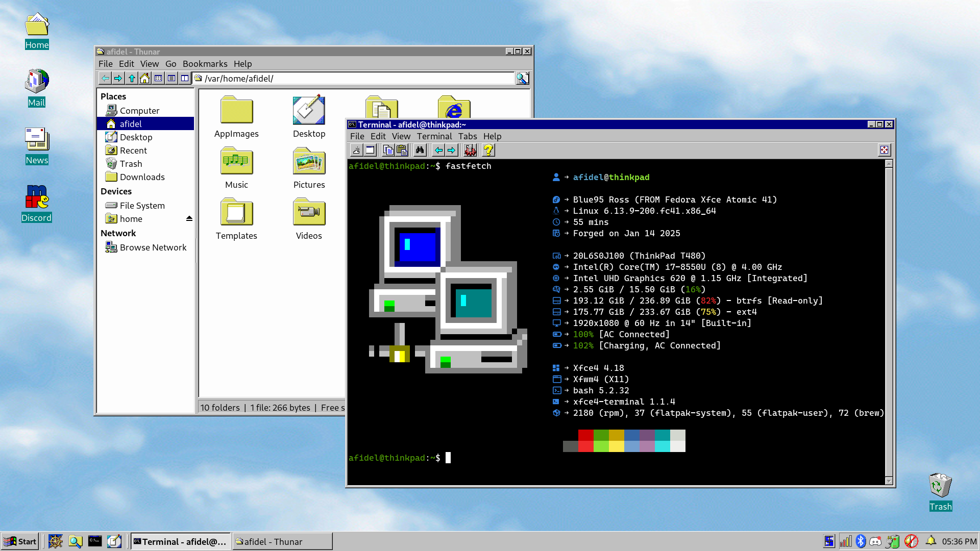Select Computer in Thunar Places
This screenshot has height=551, width=980.
pyautogui.click(x=145, y=110)
